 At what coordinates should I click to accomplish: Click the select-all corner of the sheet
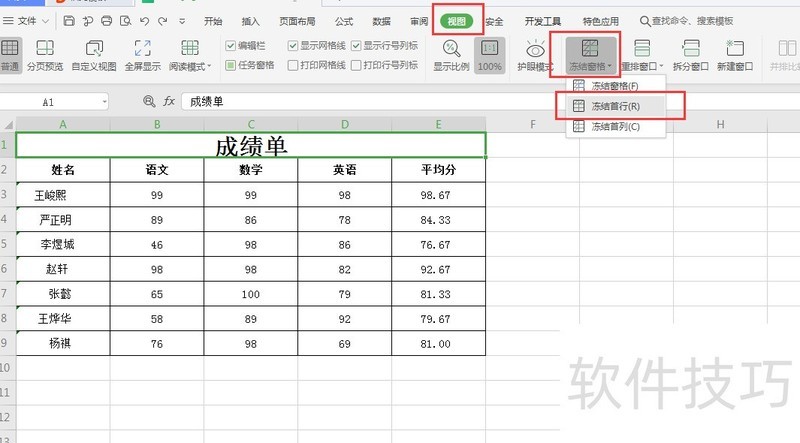8,125
